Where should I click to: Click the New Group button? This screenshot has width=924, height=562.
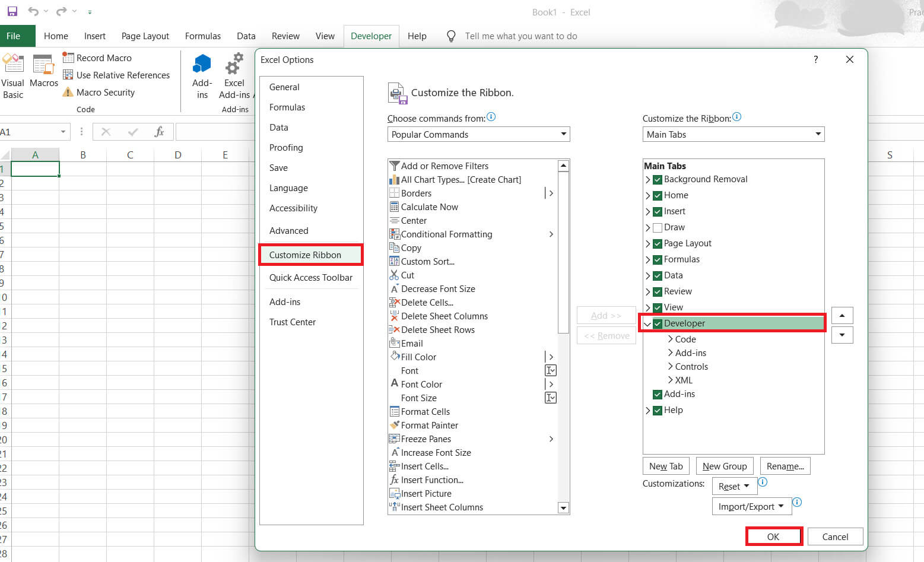tap(725, 466)
